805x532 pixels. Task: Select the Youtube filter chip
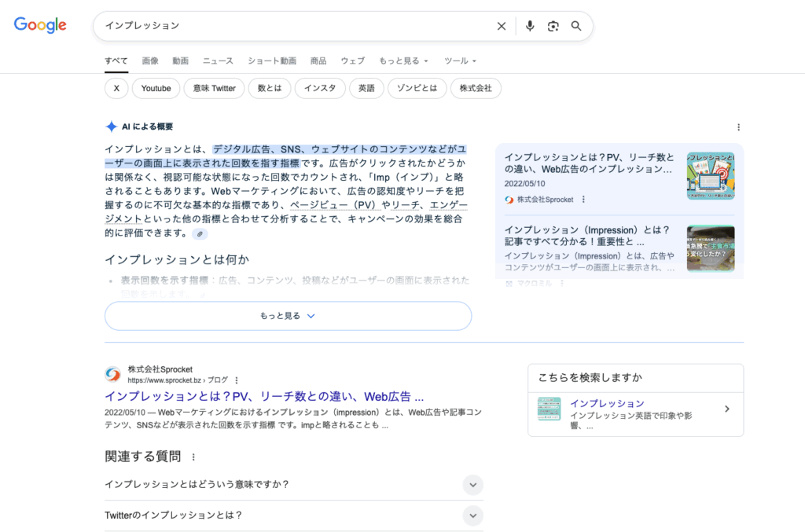click(x=156, y=89)
